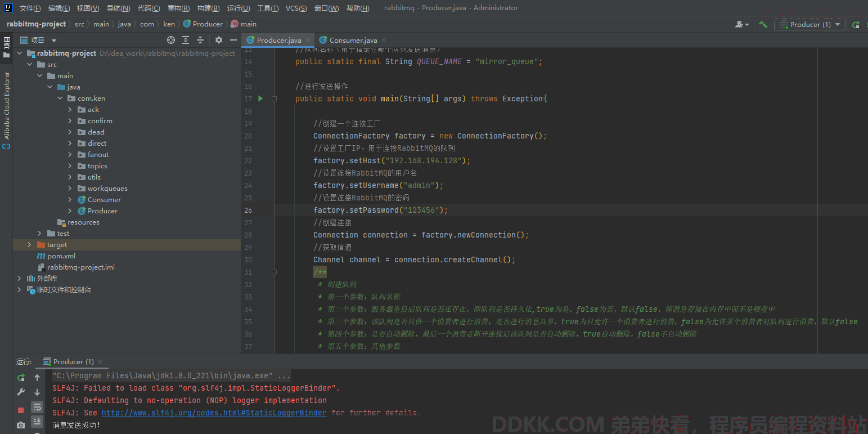Screen dimensions: 868x434
Task: Click the rerun Producer icon in run panel
Action: [x=21, y=378]
